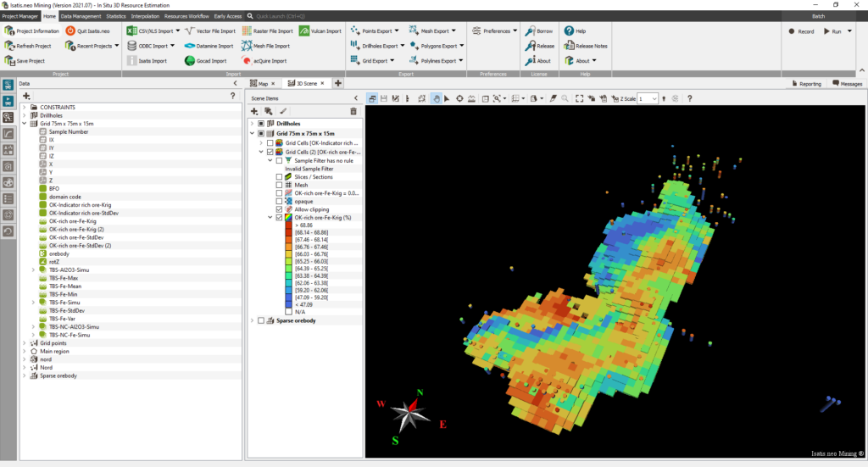Screen dimensions: 868x467
Task: Check the Sparse orebody scene checkbox
Action: click(x=261, y=320)
